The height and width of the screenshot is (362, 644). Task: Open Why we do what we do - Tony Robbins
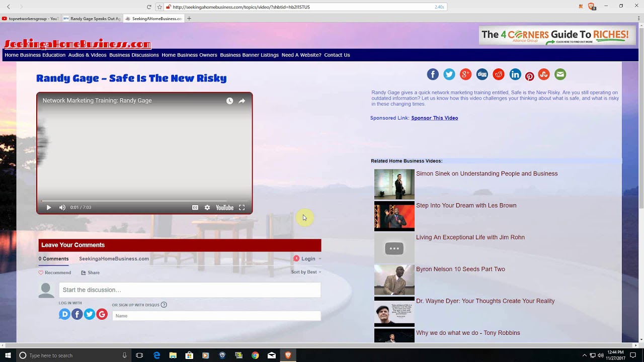click(x=468, y=333)
